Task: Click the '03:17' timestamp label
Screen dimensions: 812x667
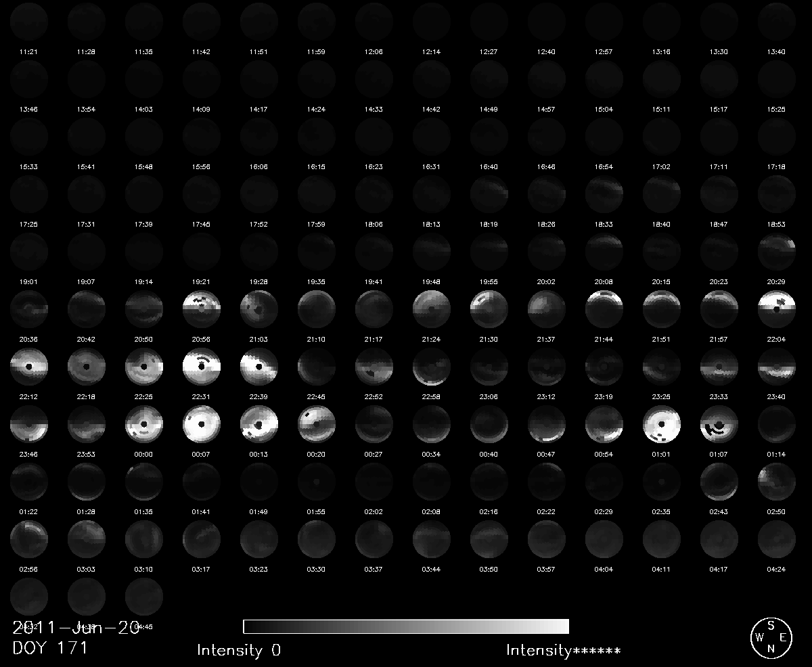Action: 201,570
